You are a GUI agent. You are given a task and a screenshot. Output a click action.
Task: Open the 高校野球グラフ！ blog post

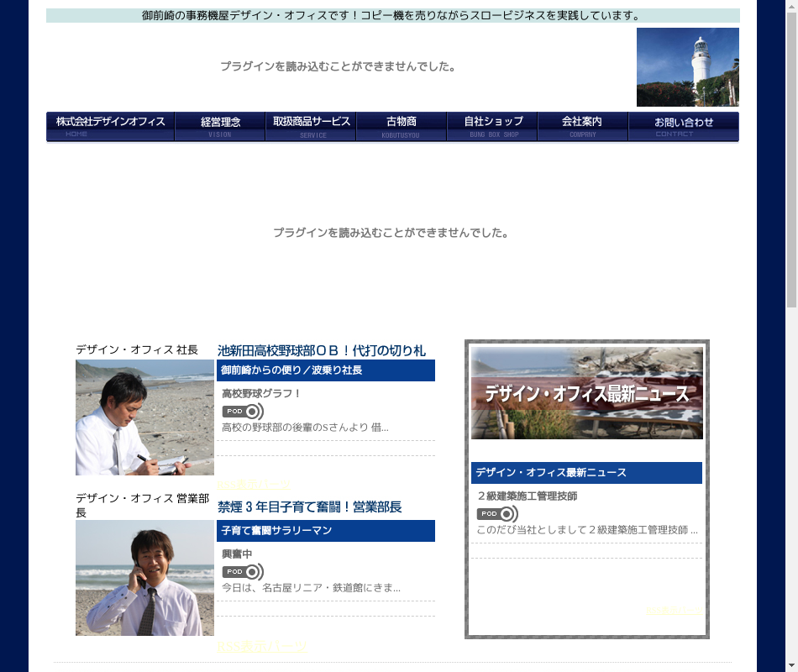[x=261, y=393]
